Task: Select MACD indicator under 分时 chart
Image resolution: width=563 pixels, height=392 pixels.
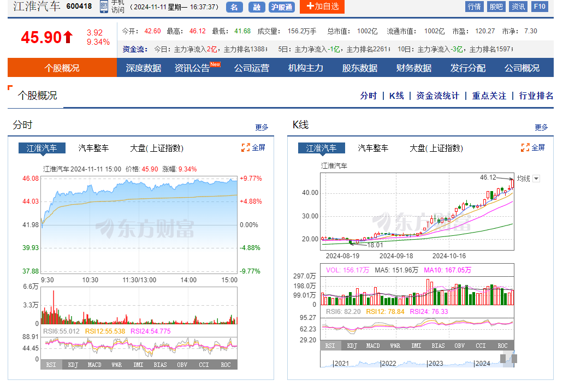Action: point(94,365)
